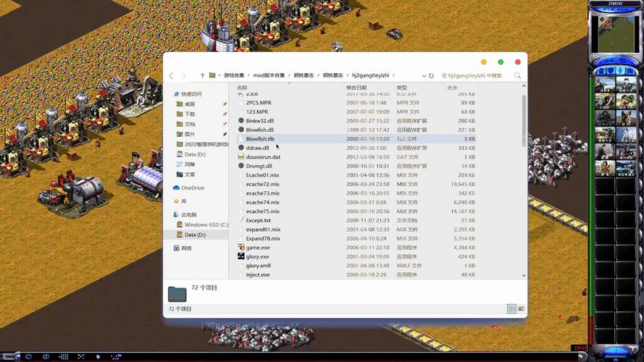Select the attack dog unit cameo in sidebar

click(624, 118)
